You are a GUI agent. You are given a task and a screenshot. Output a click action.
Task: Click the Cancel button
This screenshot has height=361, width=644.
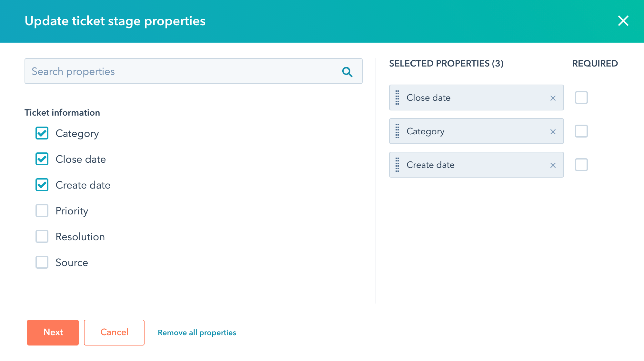tap(114, 333)
